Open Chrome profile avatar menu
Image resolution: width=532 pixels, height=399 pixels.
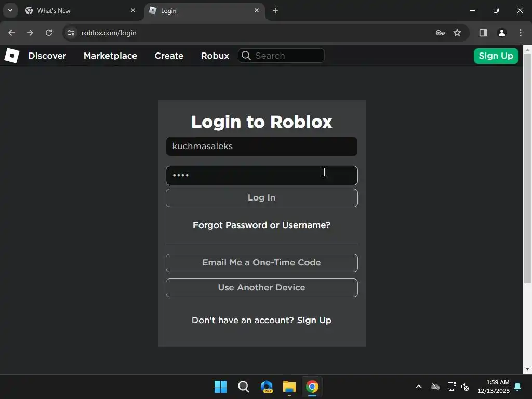click(x=501, y=33)
